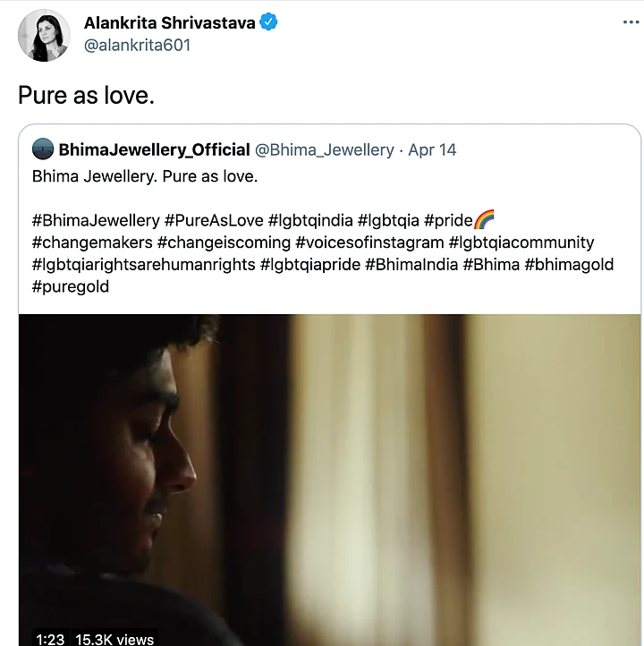644x646 pixels.
Task: Open BhimaJewellery_Official account name
Action: point(154,149)
